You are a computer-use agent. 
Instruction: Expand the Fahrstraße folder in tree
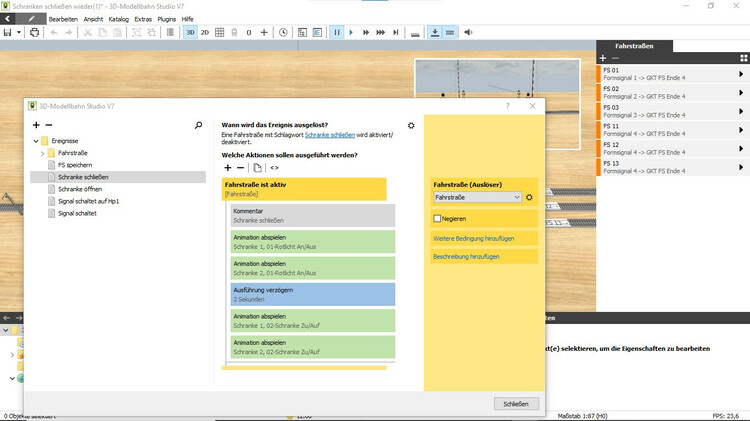click(43, 153)
